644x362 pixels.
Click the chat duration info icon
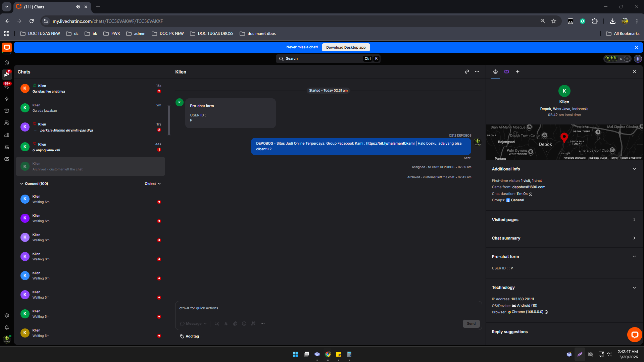pyautogui.click(x=531, y=194)
